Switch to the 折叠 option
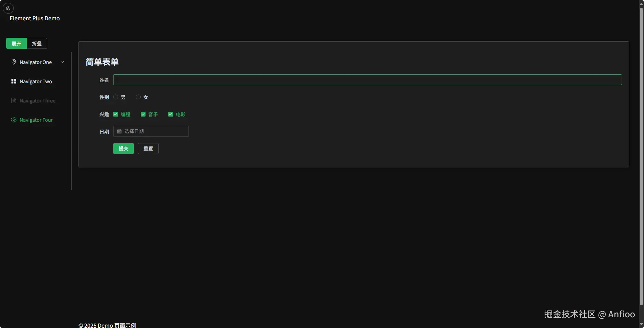Screen dimensions: 644x328 coord(37,43)
